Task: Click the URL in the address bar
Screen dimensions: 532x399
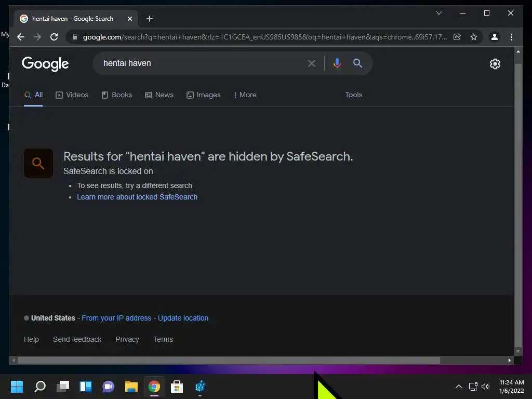Action: [264, 37]
